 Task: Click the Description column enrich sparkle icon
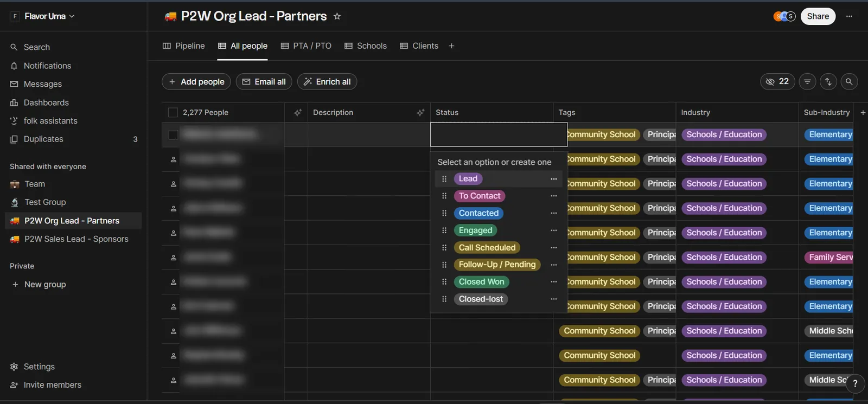click(420, 112)
